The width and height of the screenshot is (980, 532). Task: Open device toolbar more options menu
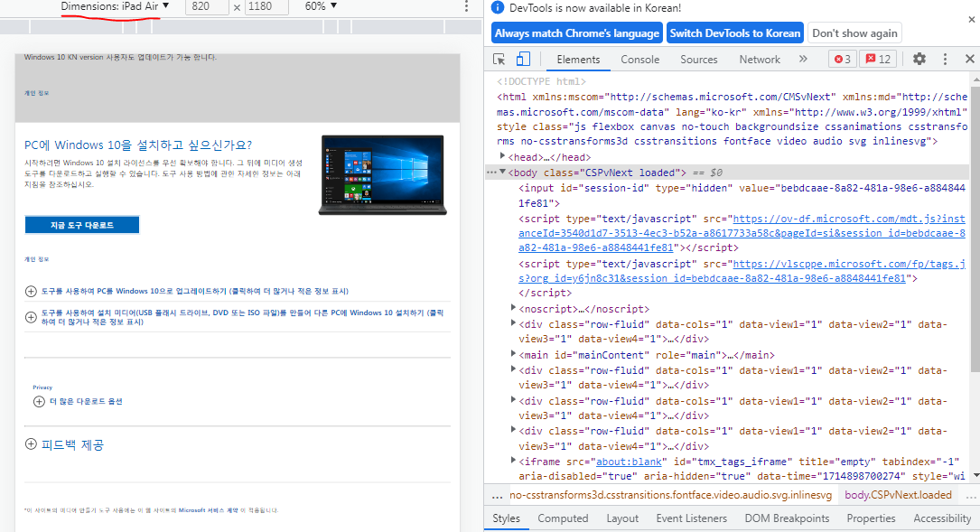point(466,6)
